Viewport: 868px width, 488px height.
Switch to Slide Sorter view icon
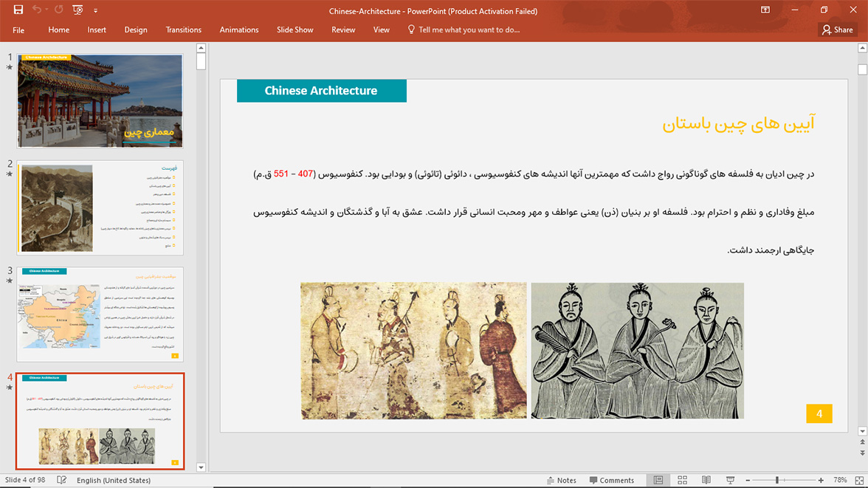tap(683, 480)
